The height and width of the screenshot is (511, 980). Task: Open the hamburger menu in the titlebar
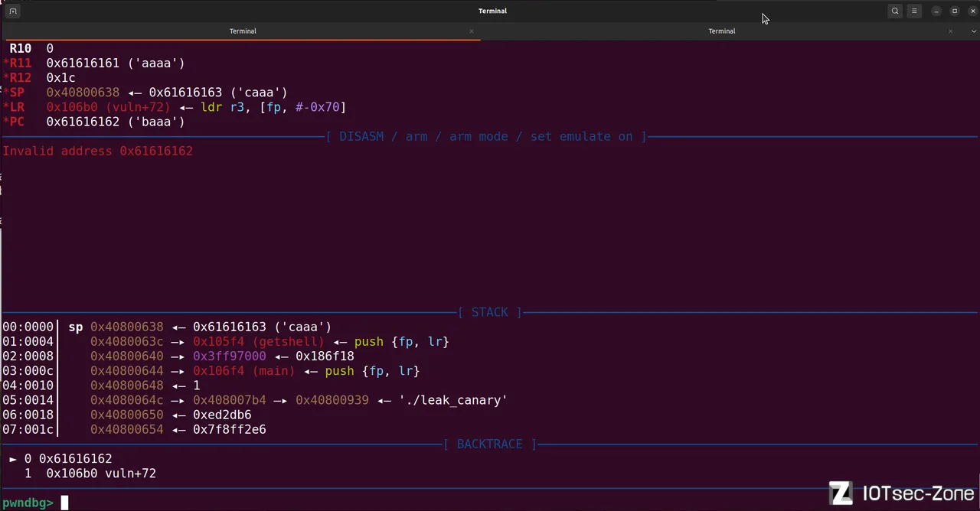(914, 11)
